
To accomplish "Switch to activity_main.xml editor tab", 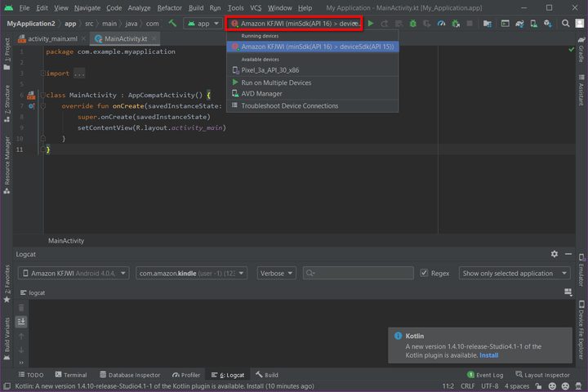I will point(52,38).
